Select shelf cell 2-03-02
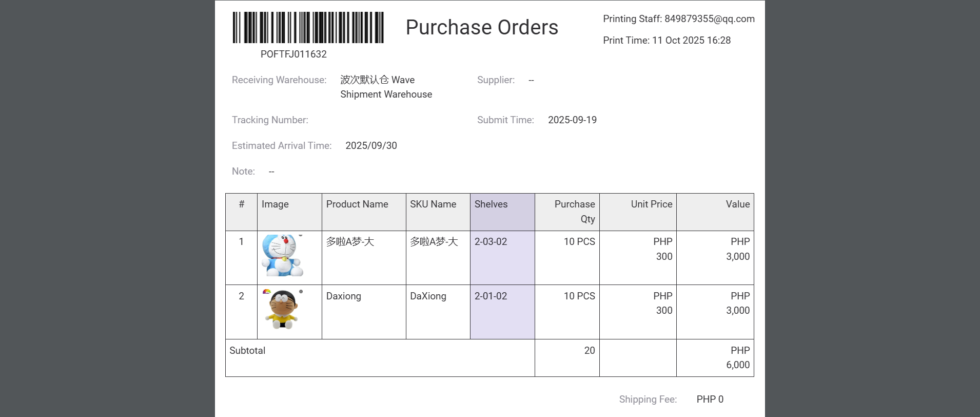 pyautogui.click(x=491, y=242)
